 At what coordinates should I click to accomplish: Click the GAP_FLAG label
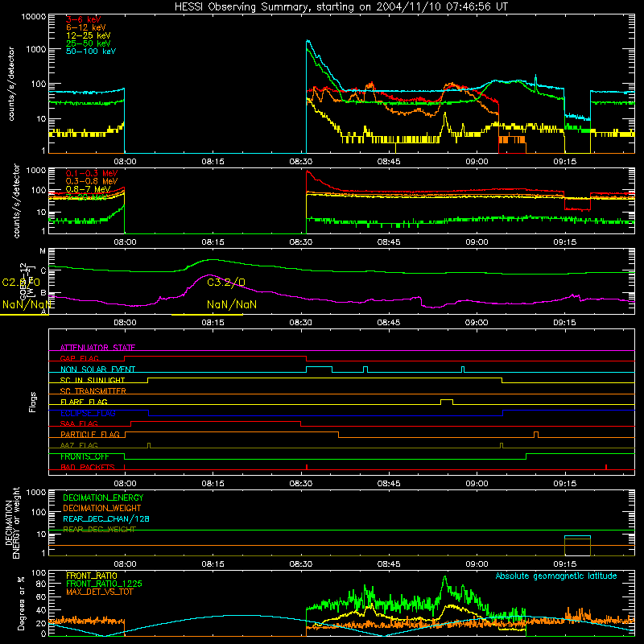pos(79,358)
